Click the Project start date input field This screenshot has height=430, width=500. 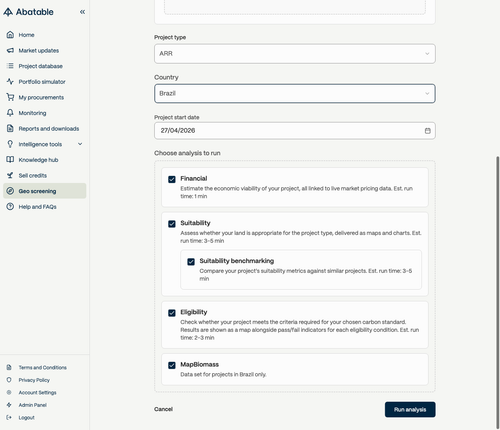(295, 131)
